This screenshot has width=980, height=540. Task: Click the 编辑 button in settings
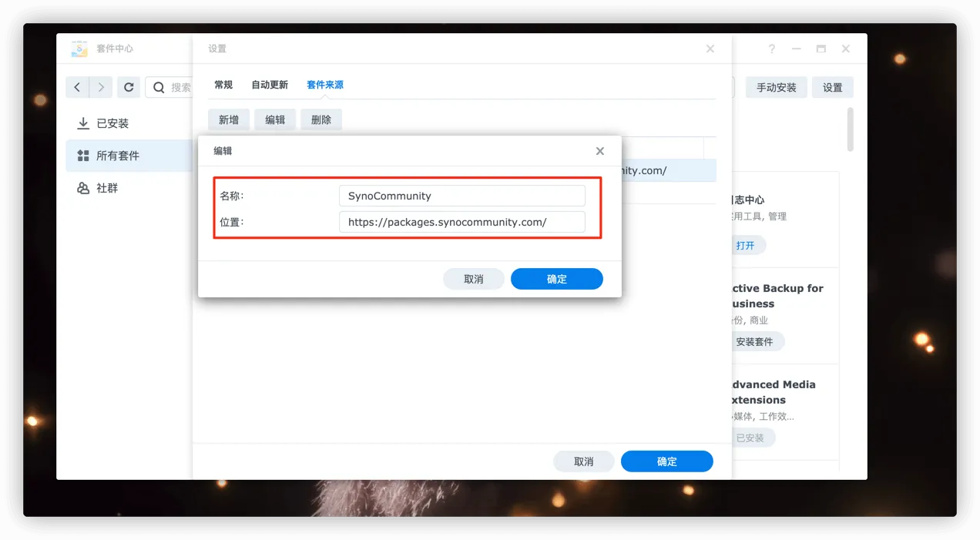click(x=275, y=119)
